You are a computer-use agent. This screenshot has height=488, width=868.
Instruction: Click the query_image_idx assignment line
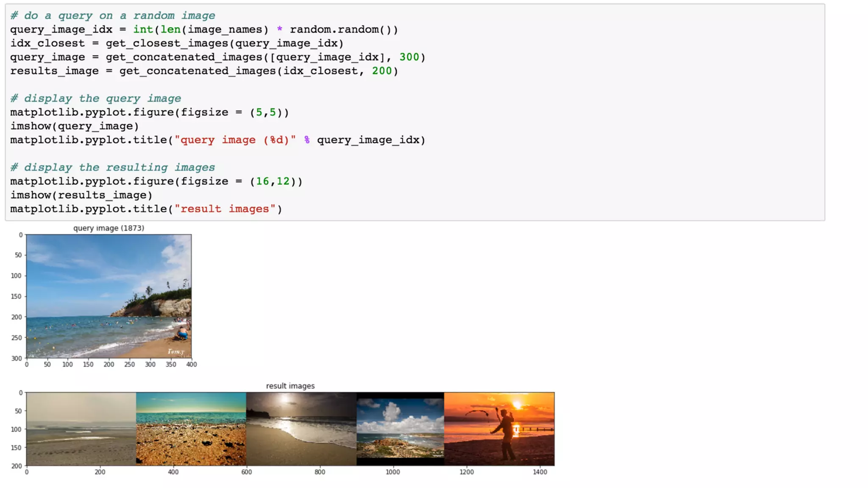click(x=203, y=30)
